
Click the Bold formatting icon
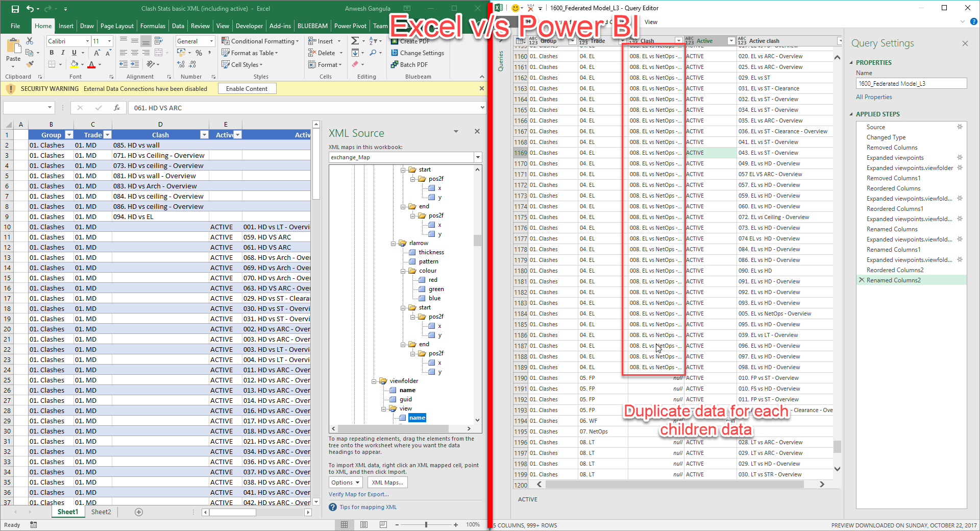tap(52, 53)
